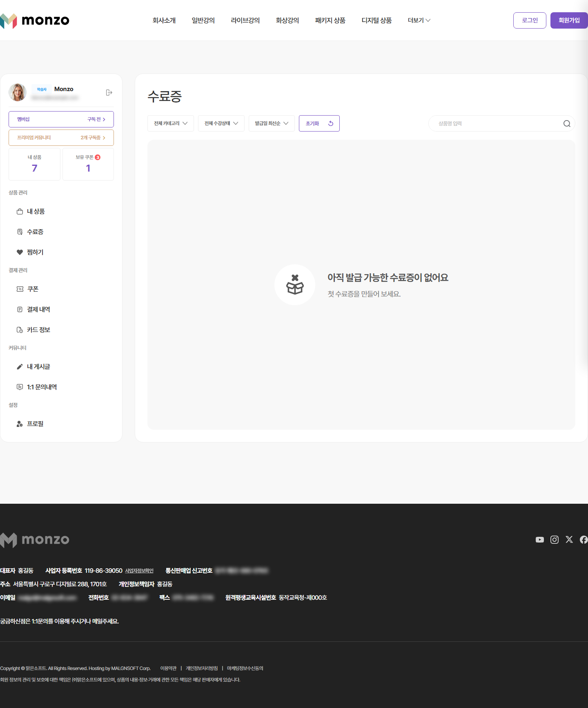Open 마케팅정보수신동의 link in footer
Viewport: 588px width, 708px height.
tap(245, 668)
